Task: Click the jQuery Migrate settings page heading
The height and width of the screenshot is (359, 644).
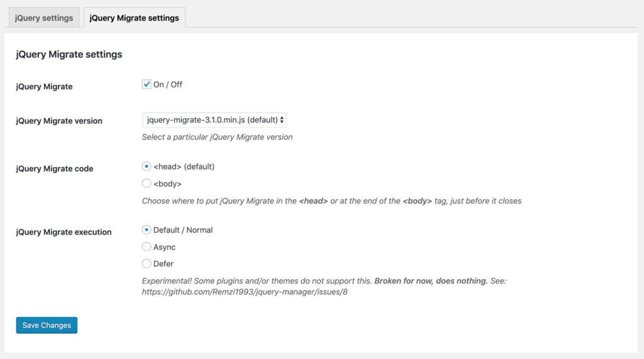Action: point(69,54)
